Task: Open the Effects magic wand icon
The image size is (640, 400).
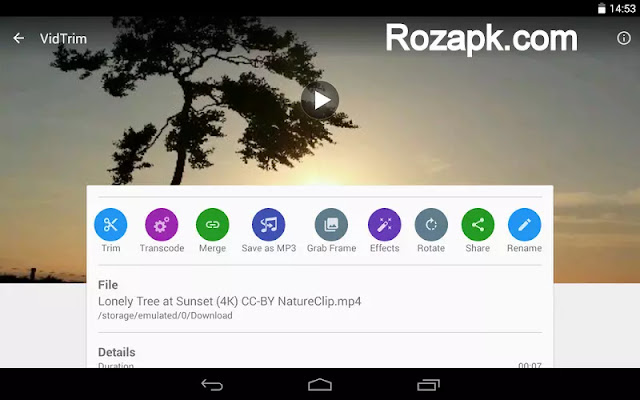Action: [x=384, y=224]
